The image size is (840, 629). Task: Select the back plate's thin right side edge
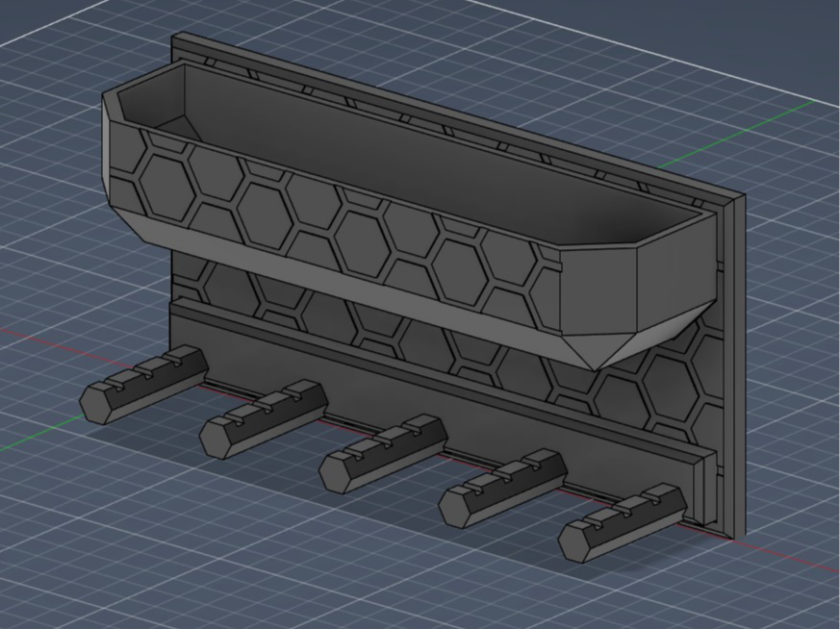740,366
